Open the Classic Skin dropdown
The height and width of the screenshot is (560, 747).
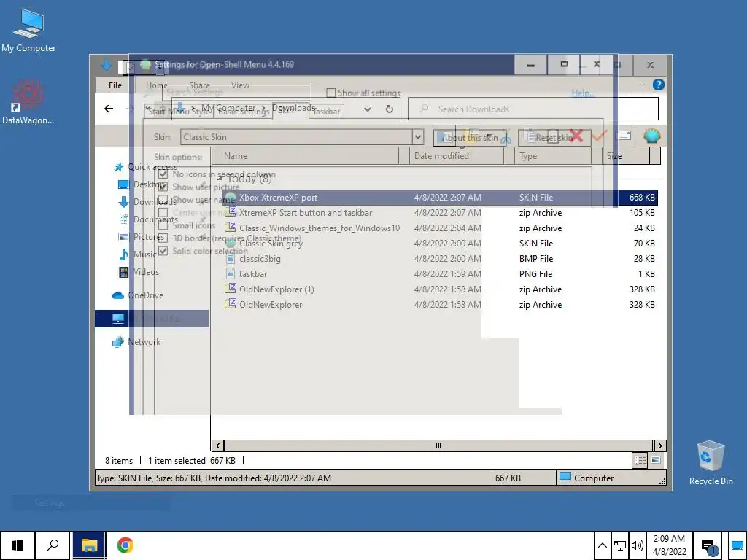tap(417, 137)
